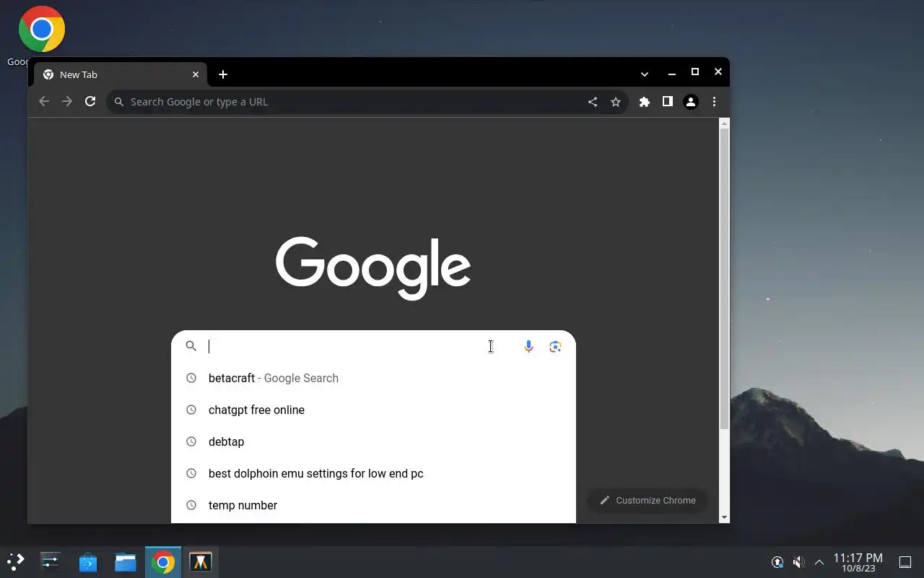Minimize the Chrome window
The height and width of the screenshot is (578, 924).
(672, 73)
